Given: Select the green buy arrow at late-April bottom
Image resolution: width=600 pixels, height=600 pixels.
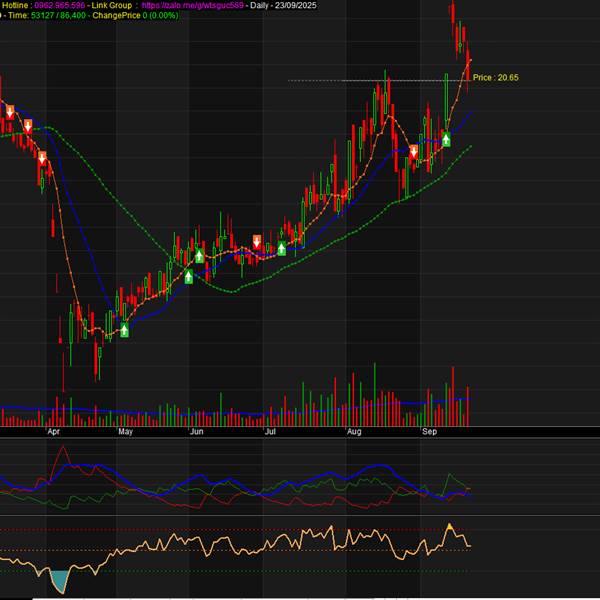Looking at the screenshot, I should coord(124,330).
